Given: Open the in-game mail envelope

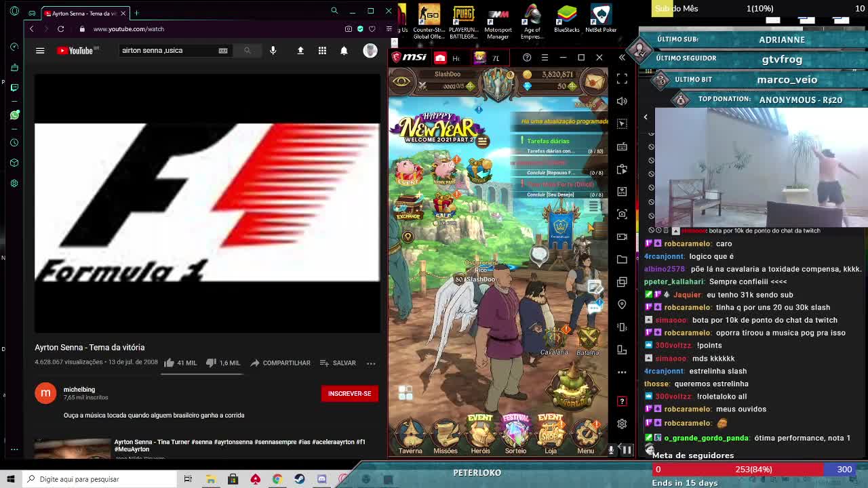Looking at the screenshot, I should (x=595, y=81).
